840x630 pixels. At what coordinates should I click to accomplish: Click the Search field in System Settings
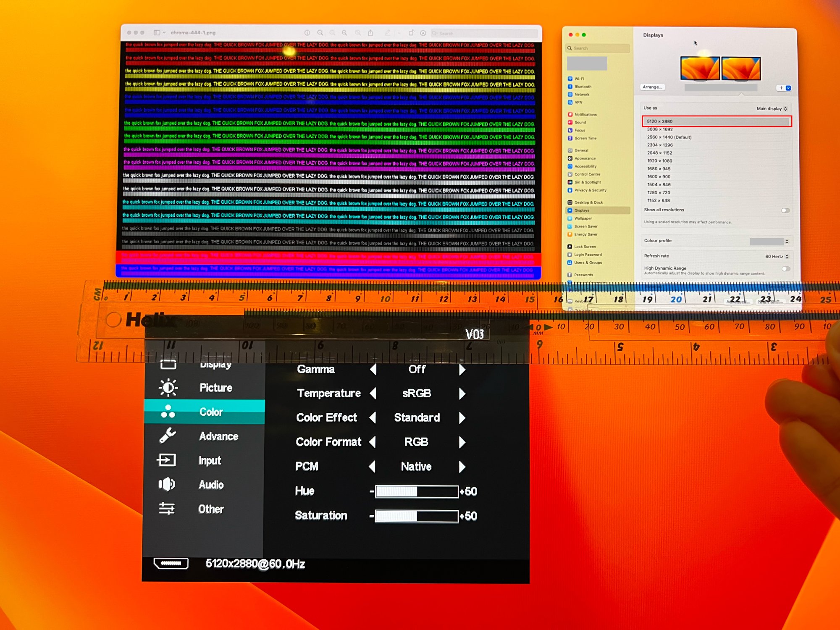(598, 48)
